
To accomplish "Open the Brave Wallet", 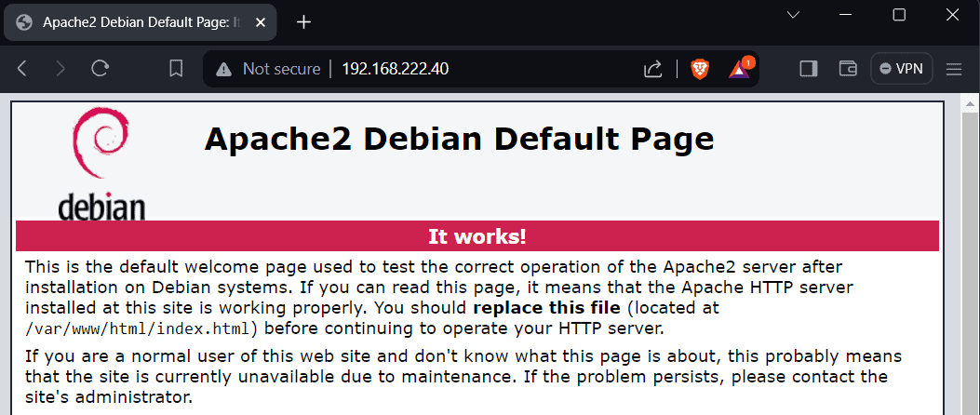I will [x=848, y=68].
